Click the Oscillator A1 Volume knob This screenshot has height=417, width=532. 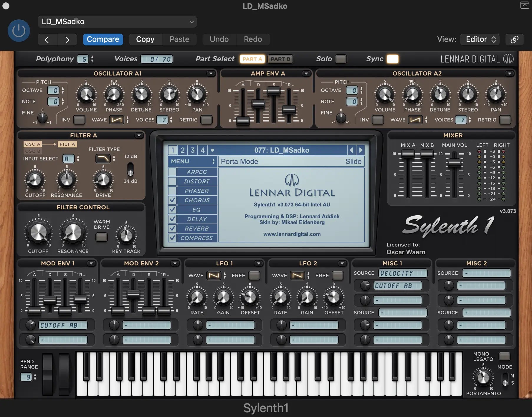tap(86, 94)
